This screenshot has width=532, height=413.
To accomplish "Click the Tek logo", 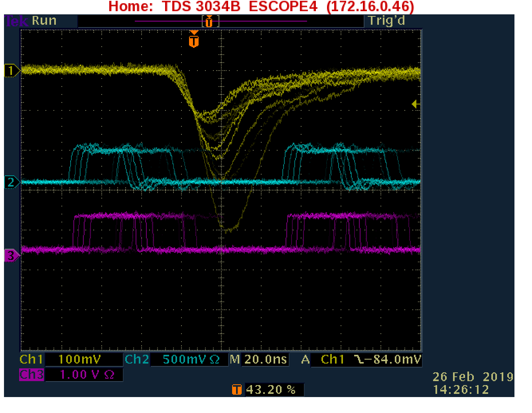I will click(16, 21).
